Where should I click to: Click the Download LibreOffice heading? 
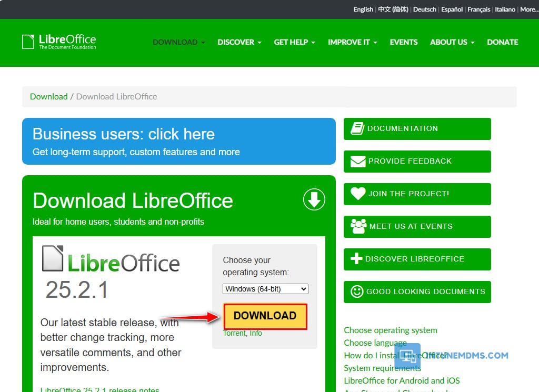tap(133, 200)
